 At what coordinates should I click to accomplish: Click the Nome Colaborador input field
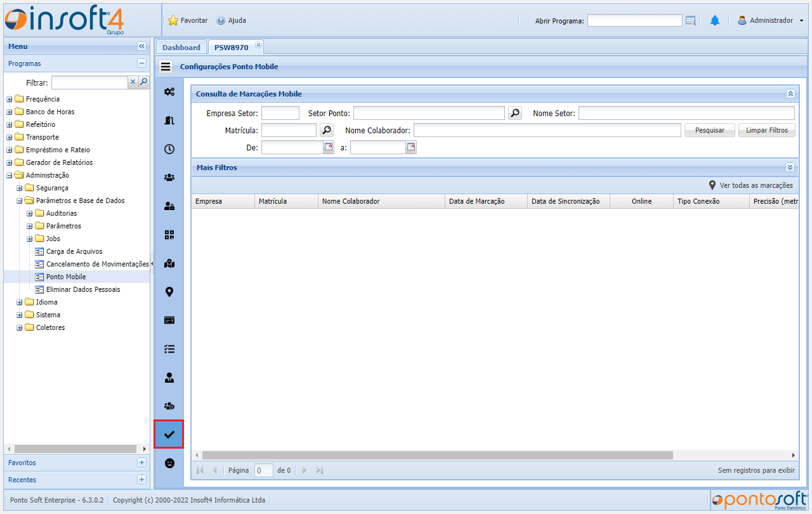coord(547,130)
